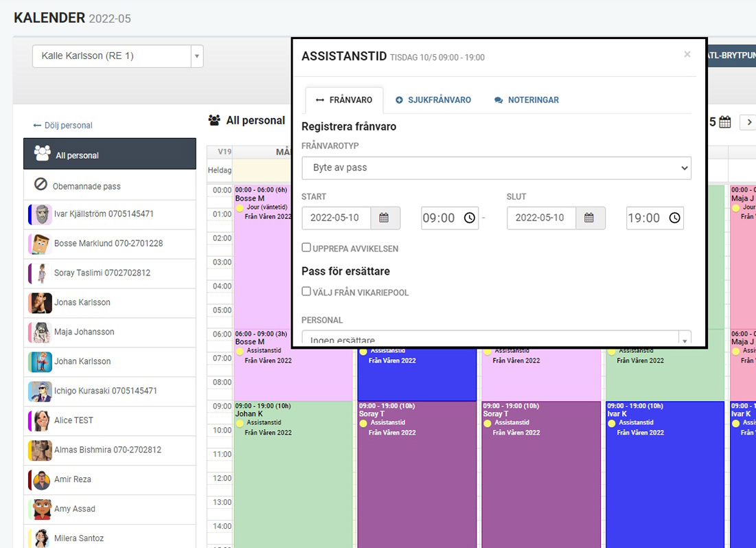
Task: Open the Kalle Karlsson user dropdown
Action: click(x=117, y=56)
